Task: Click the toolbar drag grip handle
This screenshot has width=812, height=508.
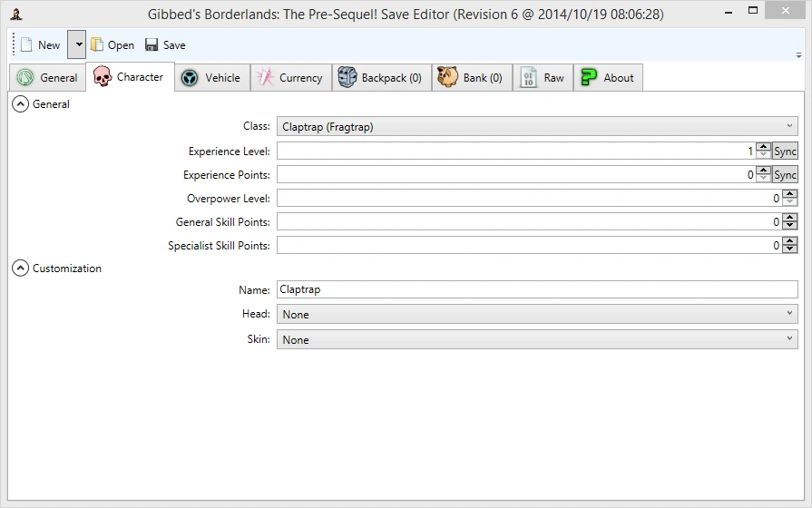Action: (x=14, y=44)
